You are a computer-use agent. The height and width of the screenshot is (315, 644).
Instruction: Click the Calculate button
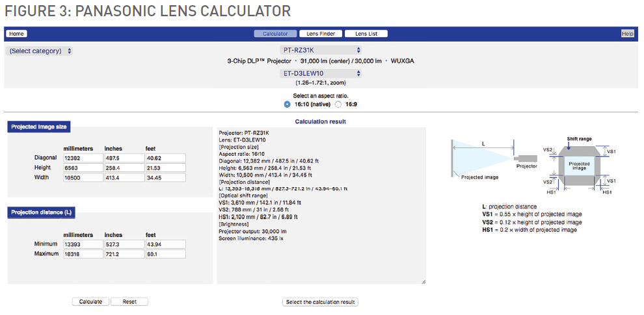(x=91, y=302)
